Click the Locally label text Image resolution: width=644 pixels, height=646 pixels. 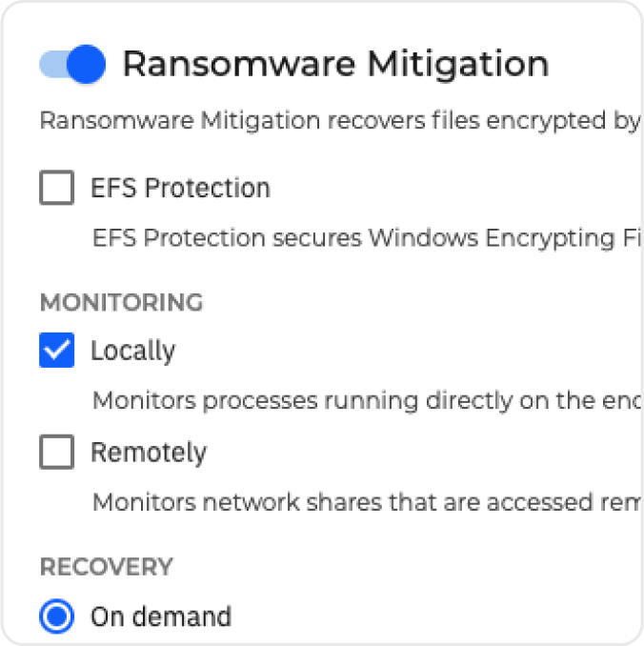coord(132,351)
